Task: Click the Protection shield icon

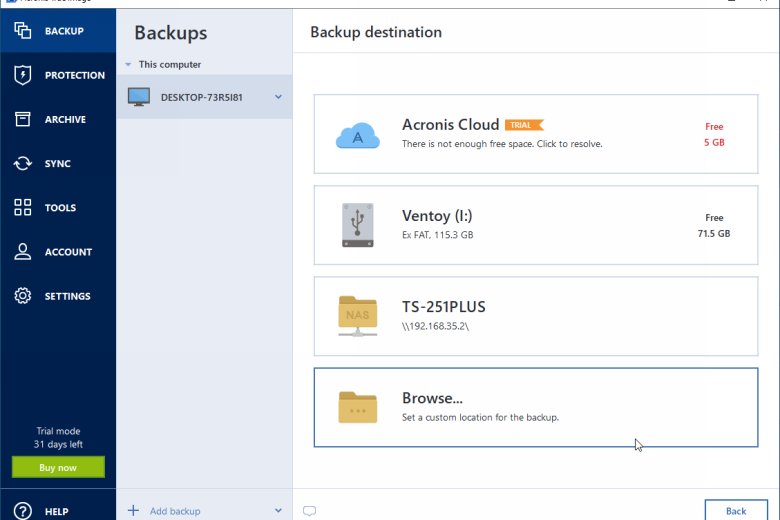Action: click(x=22, y=75)
